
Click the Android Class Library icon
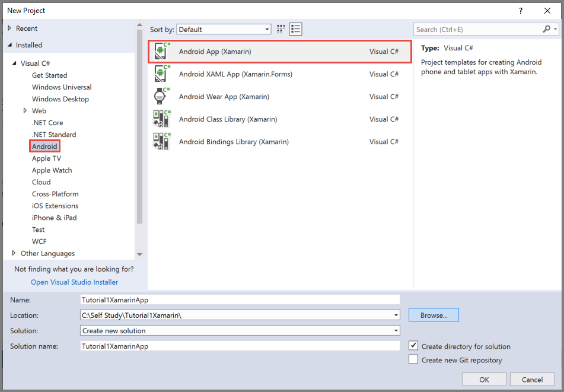[x=162, y=119]
